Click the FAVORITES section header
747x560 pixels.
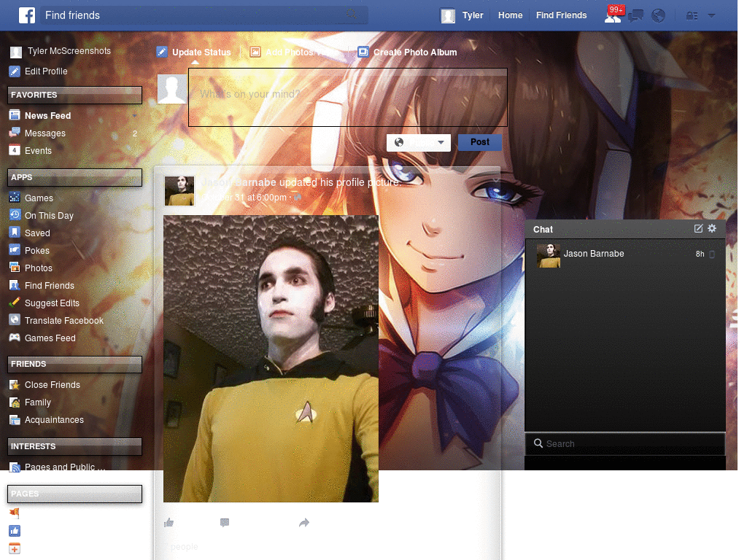click(75, 95)
